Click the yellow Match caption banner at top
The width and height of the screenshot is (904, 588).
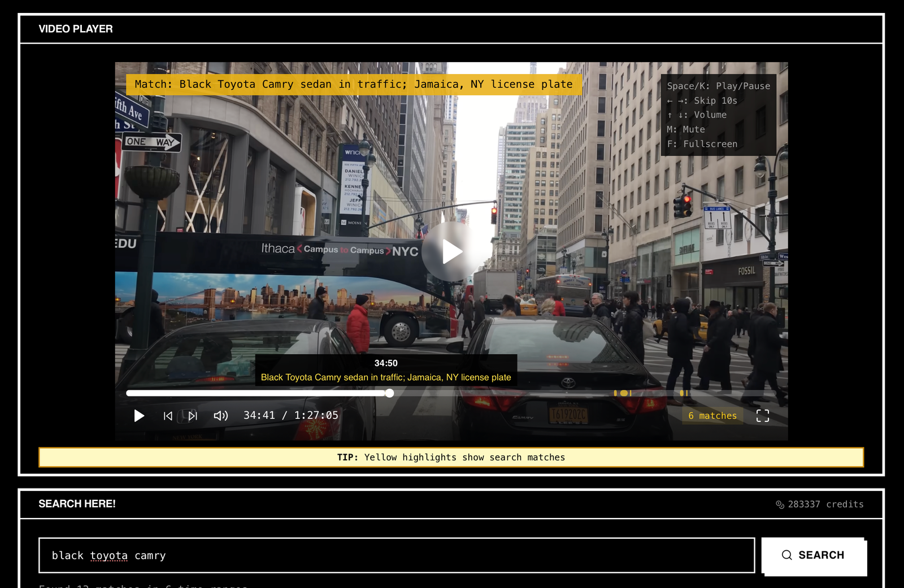point(354,84)
